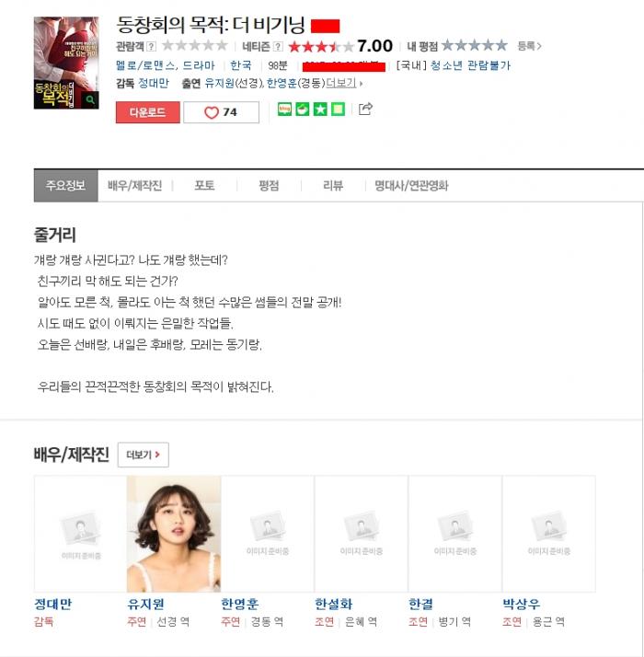Select the 명대사/연관영화 tab
Image resolution: width=644 pixels, height=657 pixels.
(x=411, y=186)
